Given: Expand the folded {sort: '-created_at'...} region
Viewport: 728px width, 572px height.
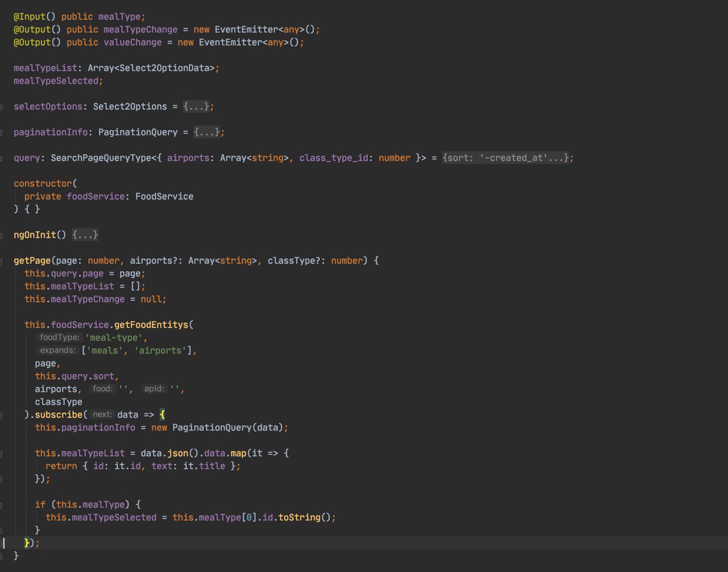Looking at the screenshot, I should tap(506, 157).
